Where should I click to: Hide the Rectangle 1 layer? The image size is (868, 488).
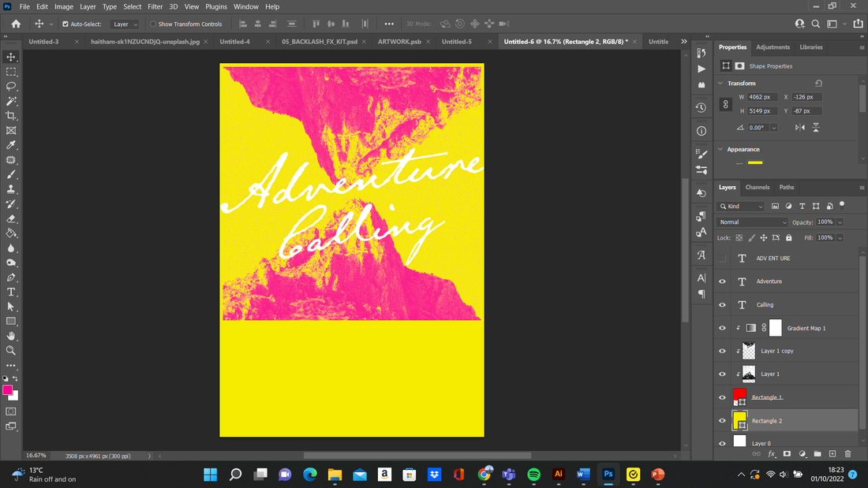pos(722,397)
